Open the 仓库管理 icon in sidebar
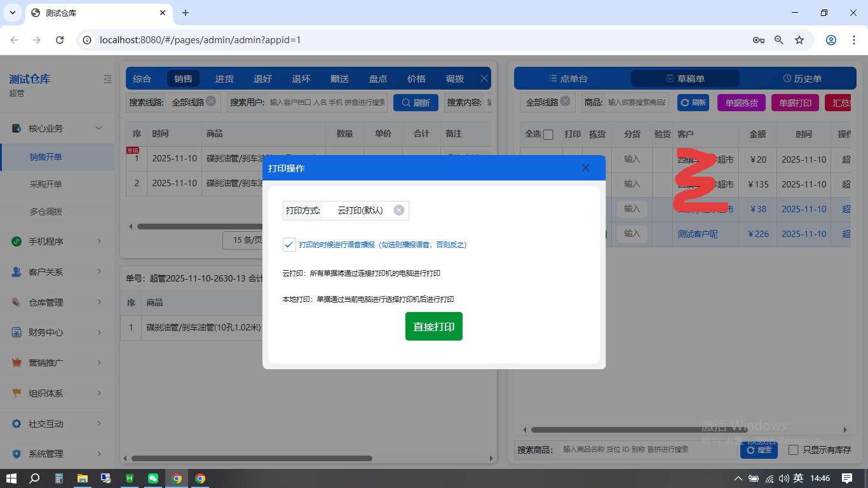Image resolution: width=868 pixels, height=488 pixels. pos(16,302)
